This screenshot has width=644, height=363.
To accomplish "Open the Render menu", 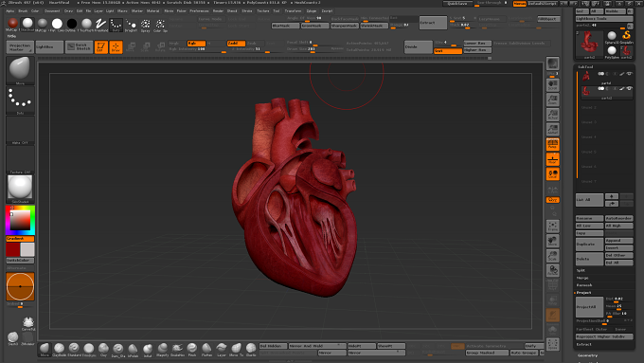I will [x=218, y=11].
